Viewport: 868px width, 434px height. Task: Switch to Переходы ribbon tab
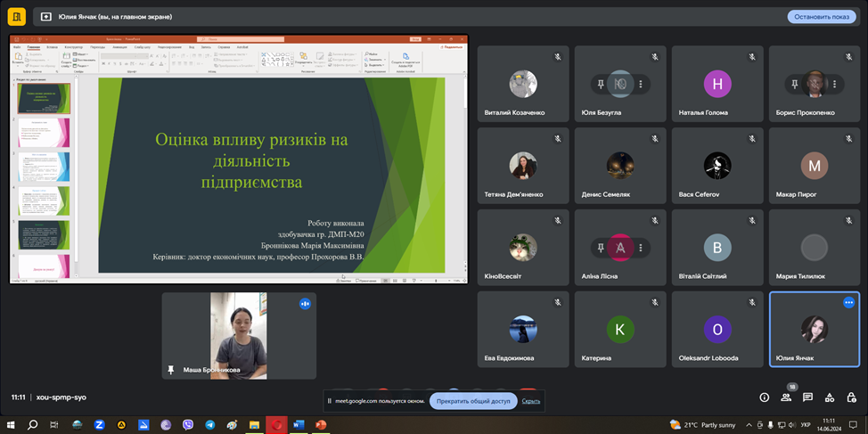[97, 47]
